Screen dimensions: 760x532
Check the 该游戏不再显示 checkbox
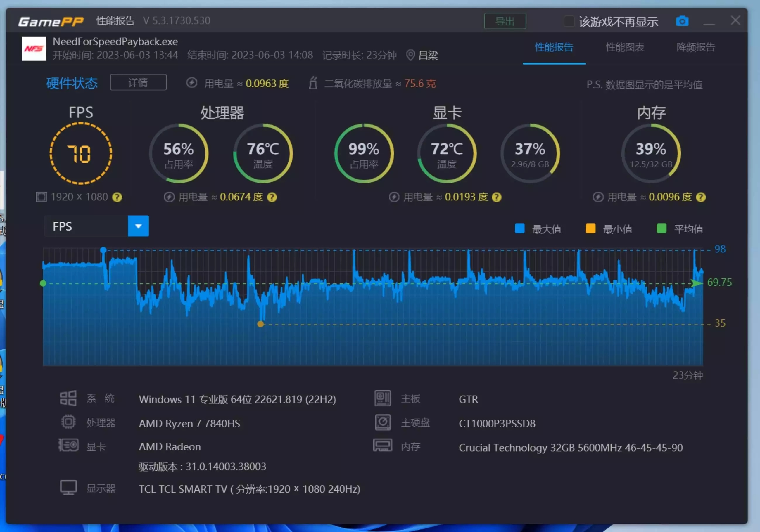(x=569, y=22)
